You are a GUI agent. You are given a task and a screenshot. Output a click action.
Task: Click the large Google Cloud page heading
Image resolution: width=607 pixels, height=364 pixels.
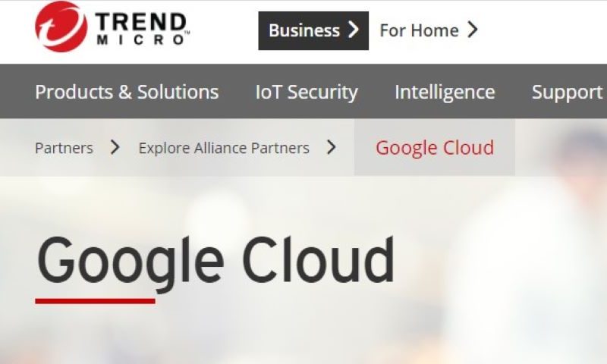pyautogui.click(x=215, y=261)
